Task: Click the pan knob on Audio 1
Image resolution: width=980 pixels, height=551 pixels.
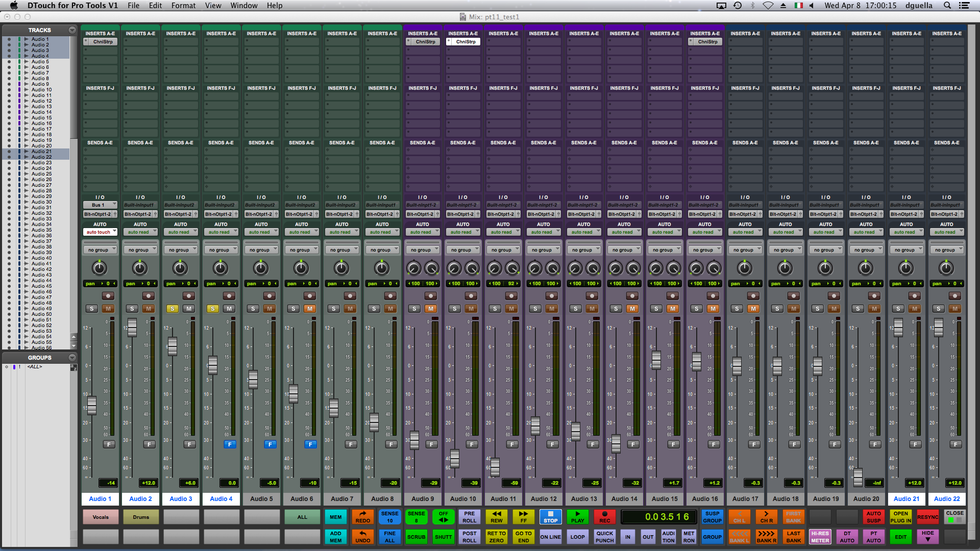Action: pyautogui.click(x=100, y=268)
